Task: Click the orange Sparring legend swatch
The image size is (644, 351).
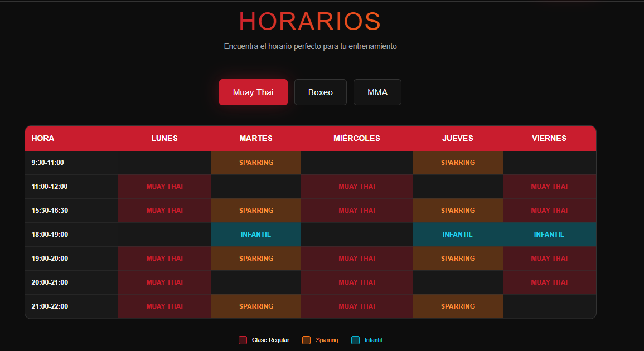Action: point(307,340)
